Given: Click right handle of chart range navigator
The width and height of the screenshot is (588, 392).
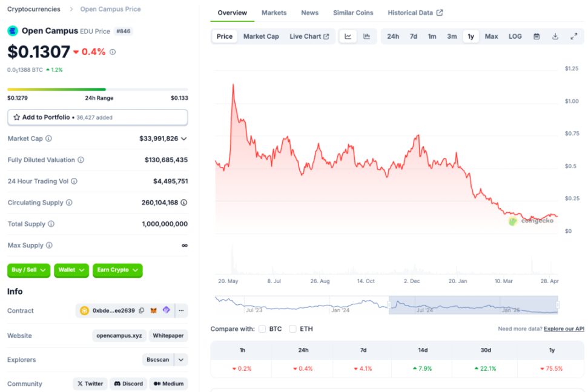Looking at the screenshot, I should click(558, 305).
